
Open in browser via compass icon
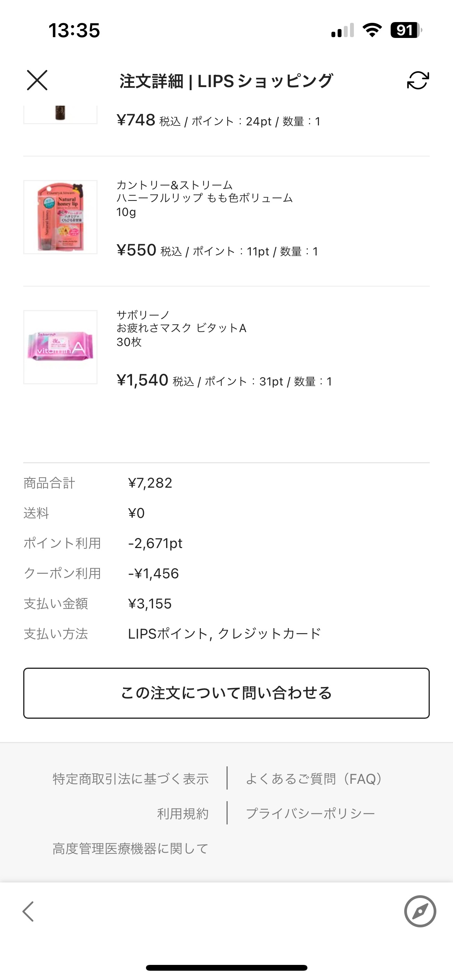(x=420, y=911)
